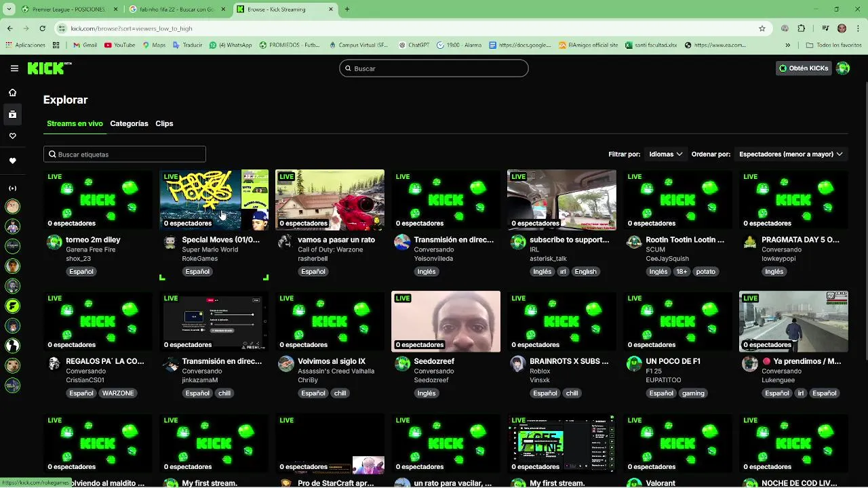Open the Transmisión en direc... jinkazamaM thumbnail
This screenshot has width=868, height=488.
pyautogui.click(x=214, y=322)
